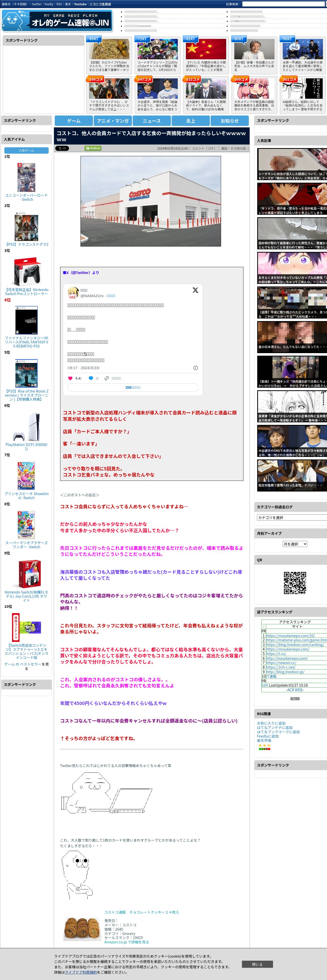
Task: Click the 人気ゲーム tab in the sidebar
Action: (26, 151)
